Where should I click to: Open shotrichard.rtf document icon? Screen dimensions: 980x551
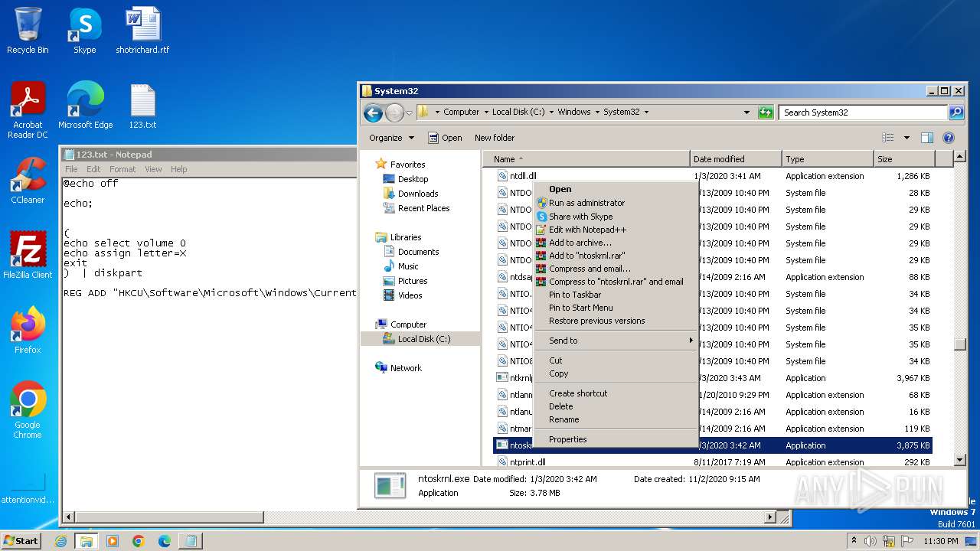(142, 31)
